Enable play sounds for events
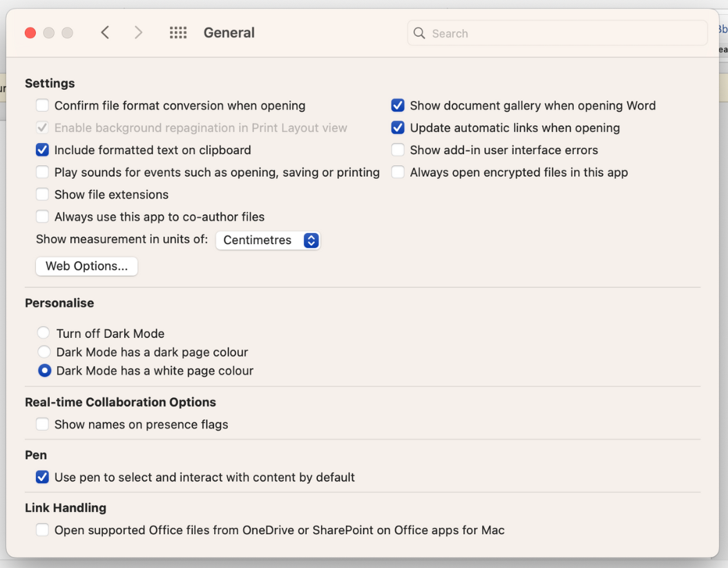This screenshot has height=568, width=728. [42, 172]
